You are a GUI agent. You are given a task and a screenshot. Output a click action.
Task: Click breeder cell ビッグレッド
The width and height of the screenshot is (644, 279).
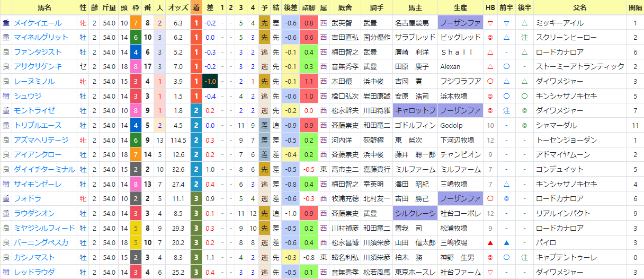coord(460,38)
